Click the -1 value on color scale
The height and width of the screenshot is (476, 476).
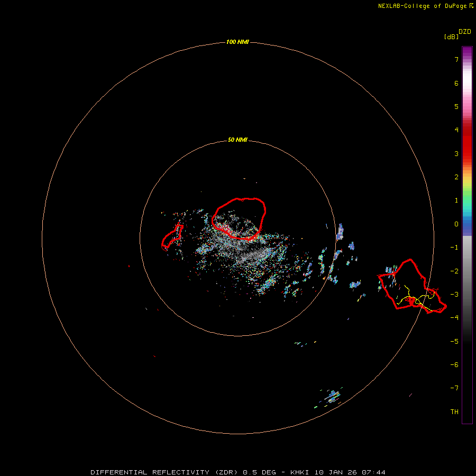(454, 248)
